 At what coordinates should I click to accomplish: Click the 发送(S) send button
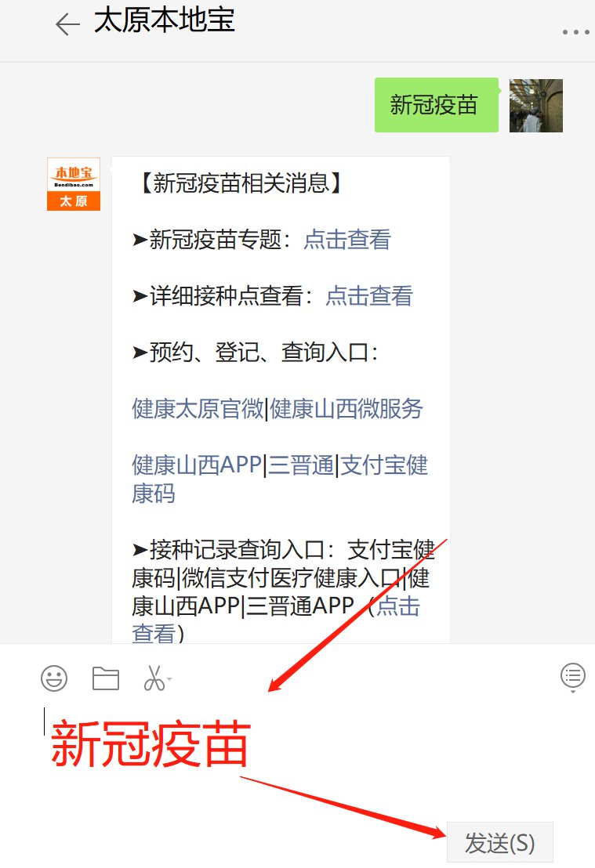tap(499, 842)
